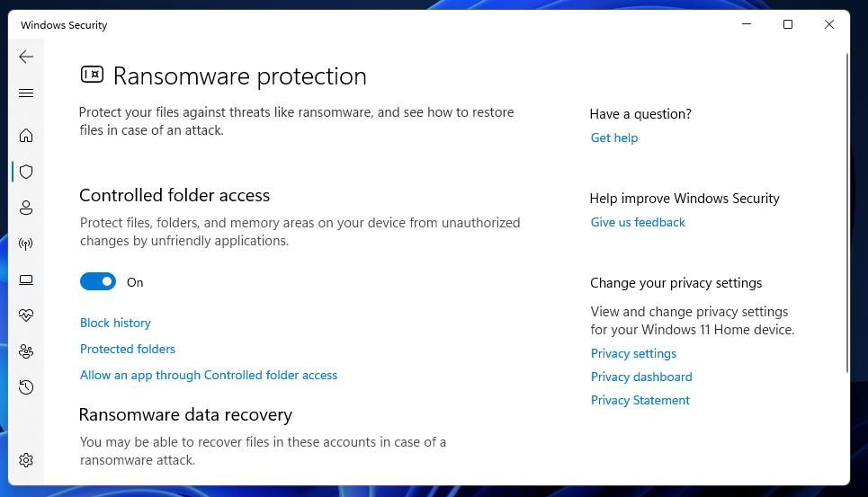Open Account protection person icon

(26, 208)
